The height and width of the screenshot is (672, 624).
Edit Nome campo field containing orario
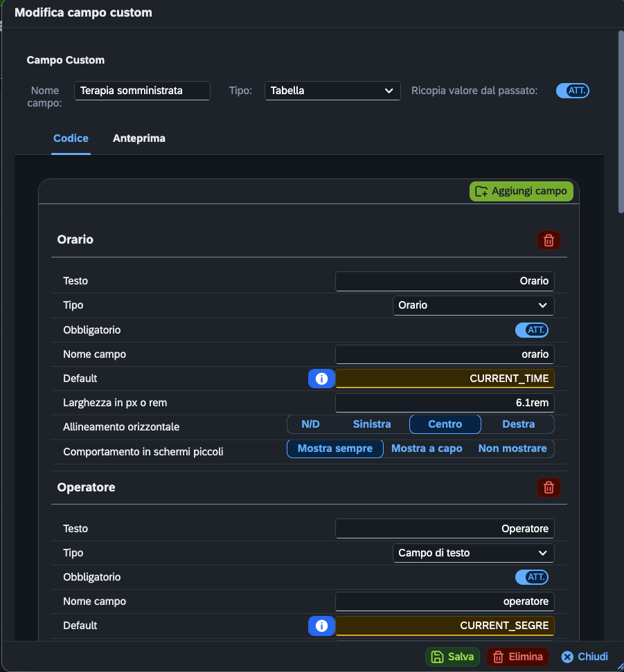tap(445, 354)
